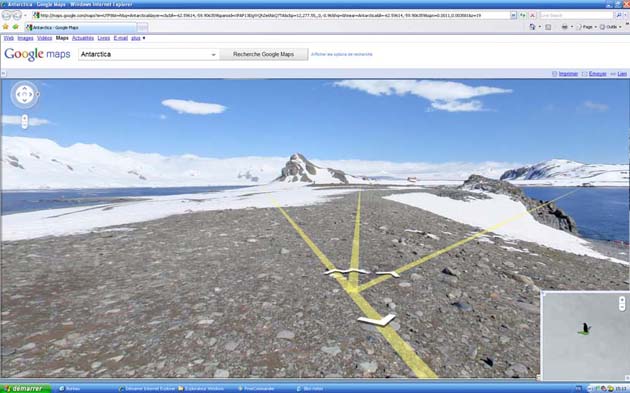The image size is (630, 393).
Task: Expand the 'plus' Google services dropdown
Action: coord(138,38)
